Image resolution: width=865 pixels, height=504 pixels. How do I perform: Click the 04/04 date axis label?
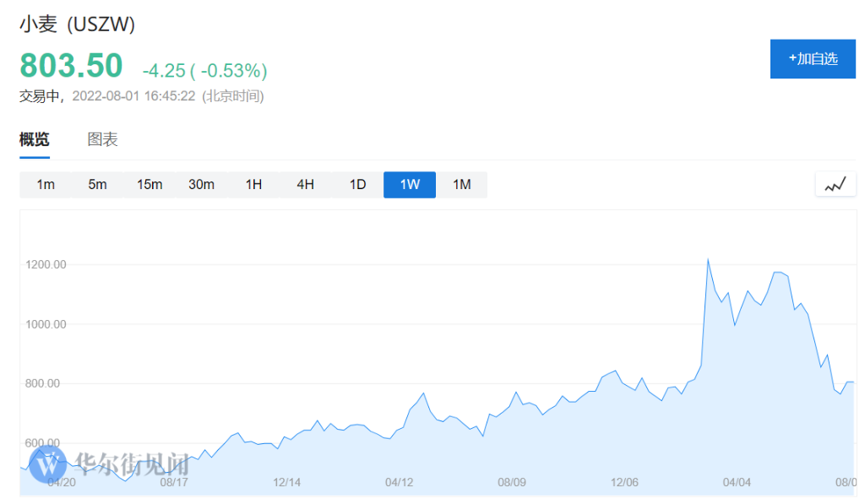[737, 482]
